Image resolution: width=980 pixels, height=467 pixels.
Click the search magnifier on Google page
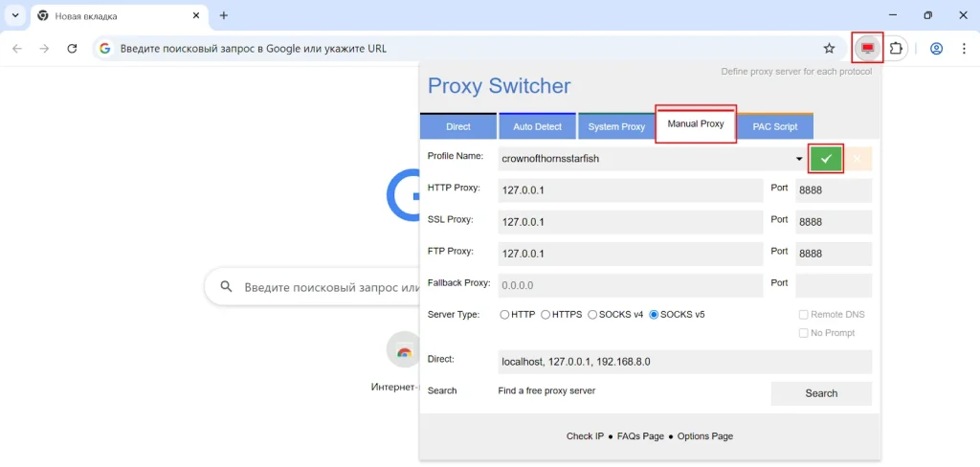coord(226,287)
